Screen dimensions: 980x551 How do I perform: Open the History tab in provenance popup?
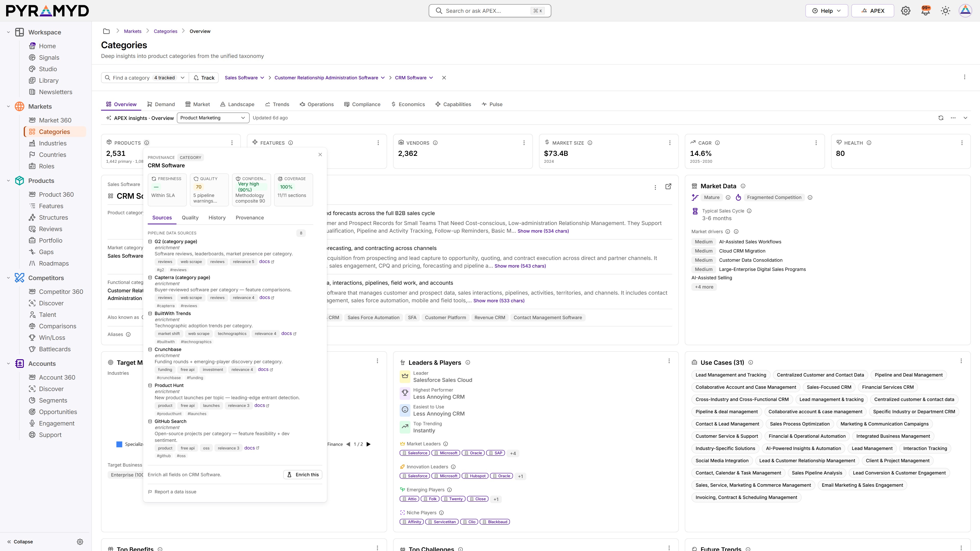[217, 218]
